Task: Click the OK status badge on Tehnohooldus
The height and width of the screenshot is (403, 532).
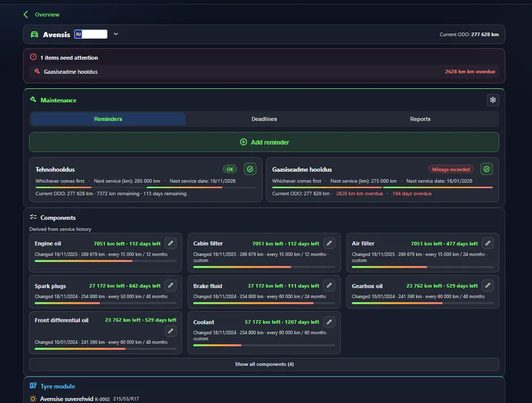Action: (x=230, y=169)
